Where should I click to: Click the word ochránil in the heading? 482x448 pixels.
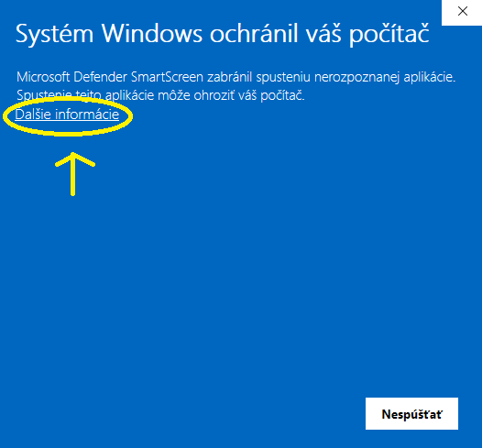[x=254, y=33]
